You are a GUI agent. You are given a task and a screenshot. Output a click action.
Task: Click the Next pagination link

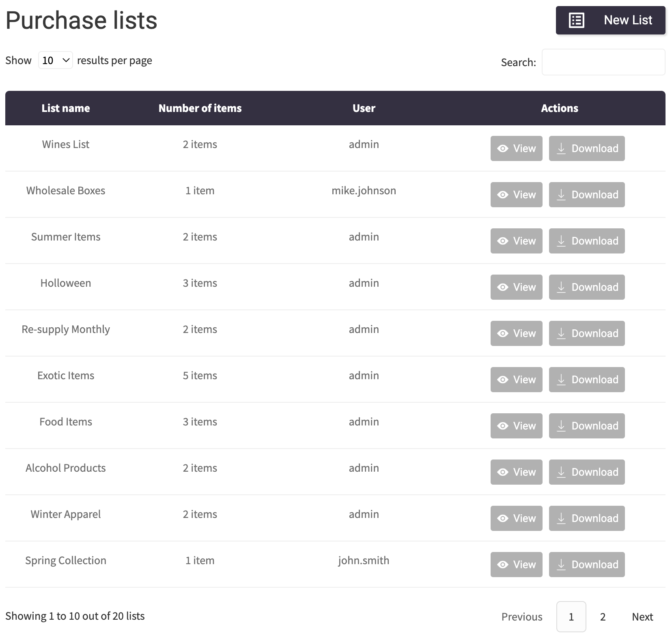[642, 617]
